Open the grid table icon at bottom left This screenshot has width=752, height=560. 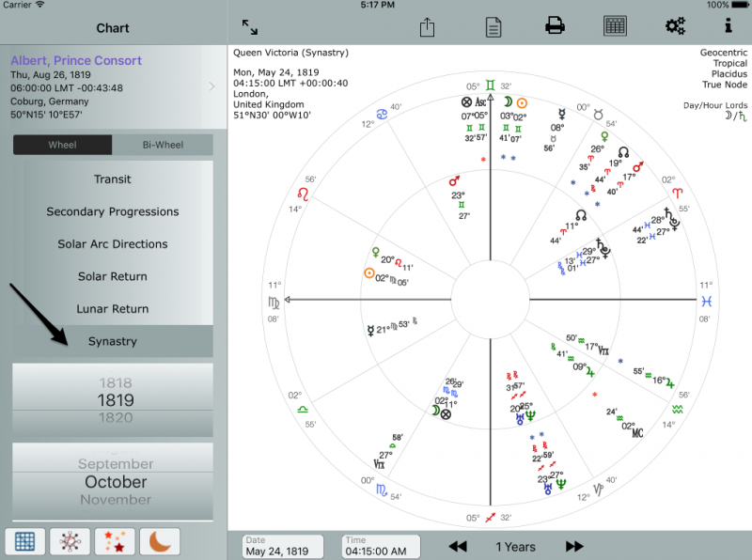pos(24,541)
